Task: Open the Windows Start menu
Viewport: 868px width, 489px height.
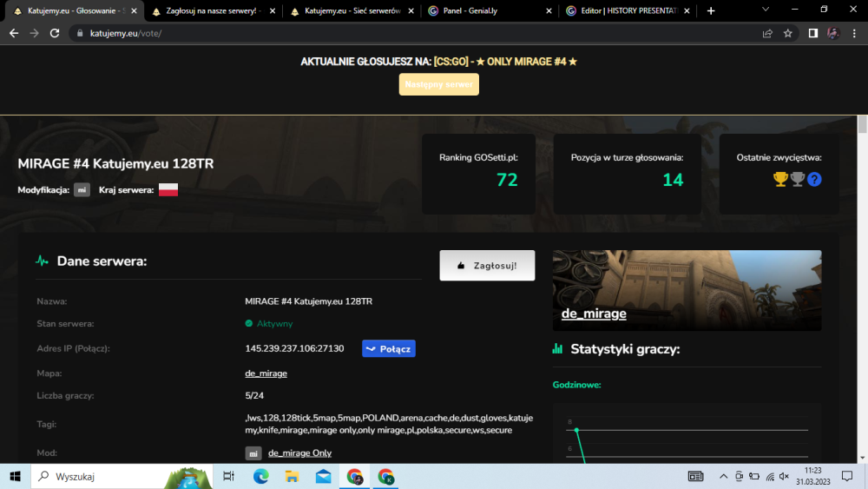Action: (15, 476)
